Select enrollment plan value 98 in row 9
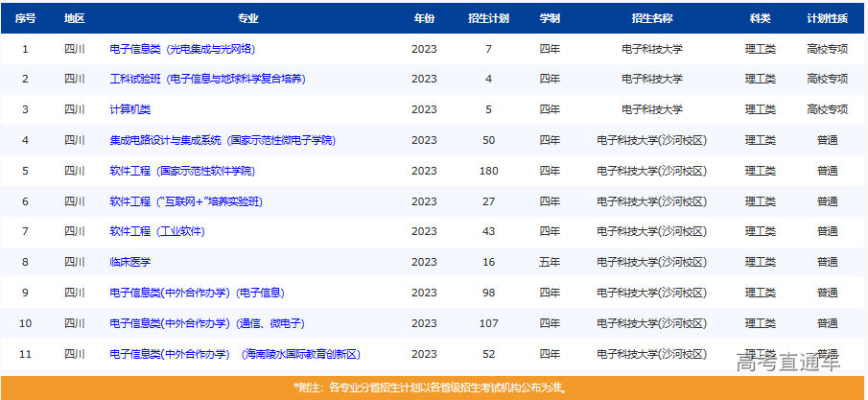 coord(488,293)
